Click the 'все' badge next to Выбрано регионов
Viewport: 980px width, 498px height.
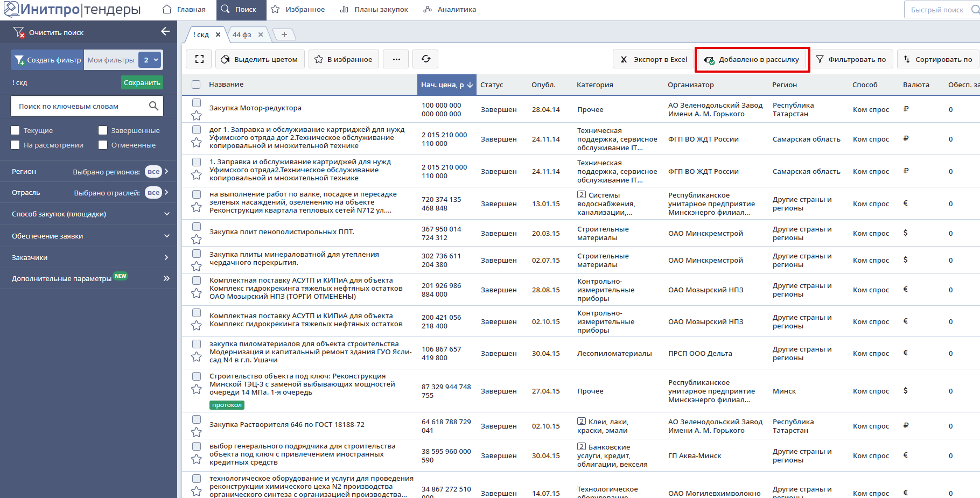(153, 171)
